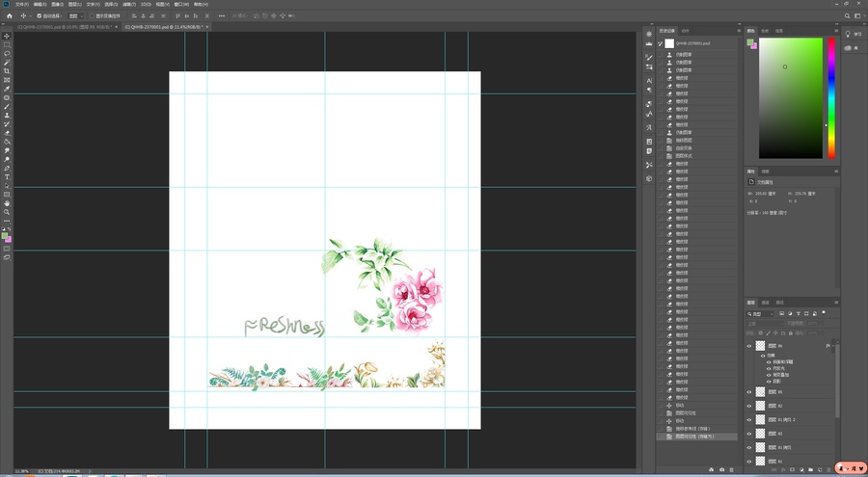Open the 类型 filter dropdown in Layers panel
868x477 pixels.
pyautogui.click(x=760, y=314)
